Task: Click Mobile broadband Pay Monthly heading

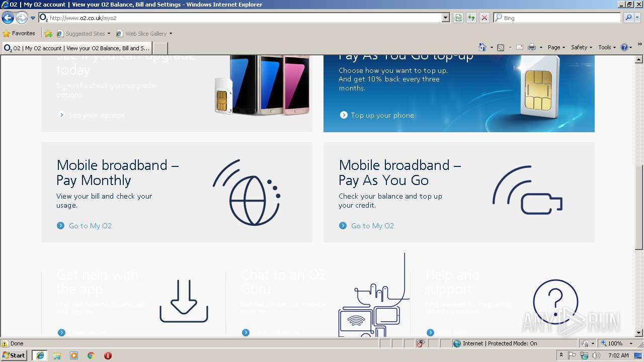Action: pos(118,172)
